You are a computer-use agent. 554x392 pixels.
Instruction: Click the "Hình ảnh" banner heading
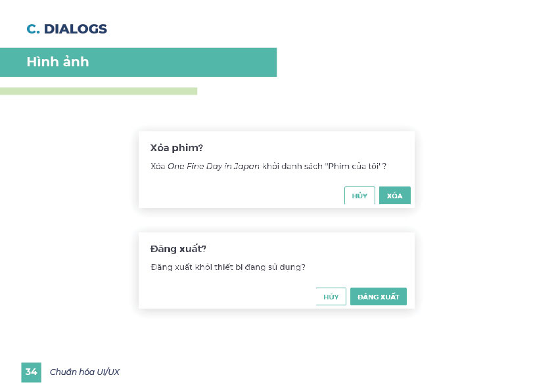pyautogui.click(x=58, y=62)
